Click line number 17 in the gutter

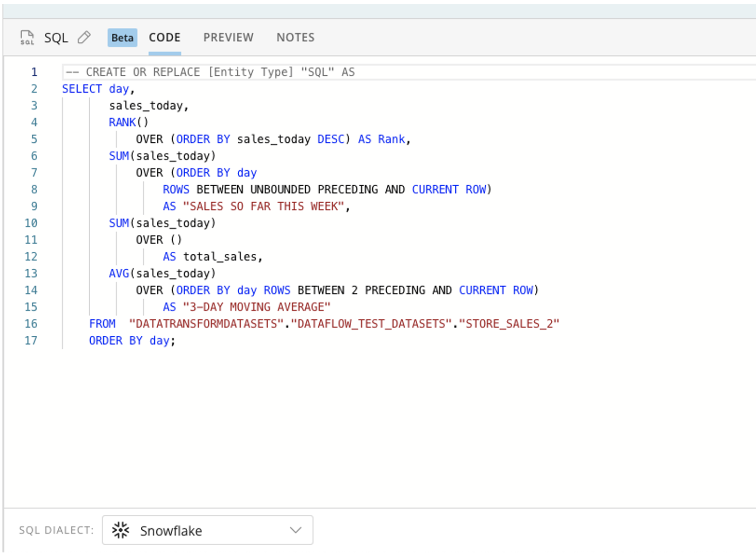coord(31,340)
